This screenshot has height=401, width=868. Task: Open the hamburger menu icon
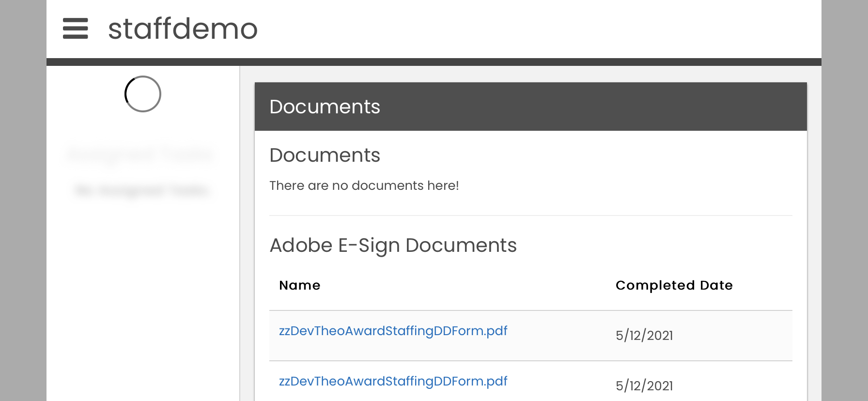(x=75, y=29)
